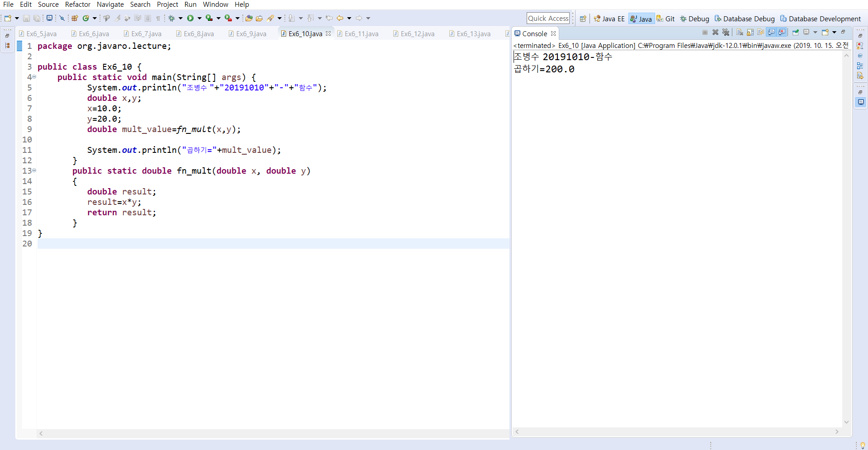Click the Save All icon
Screen dimensions: 868x450
37,18
